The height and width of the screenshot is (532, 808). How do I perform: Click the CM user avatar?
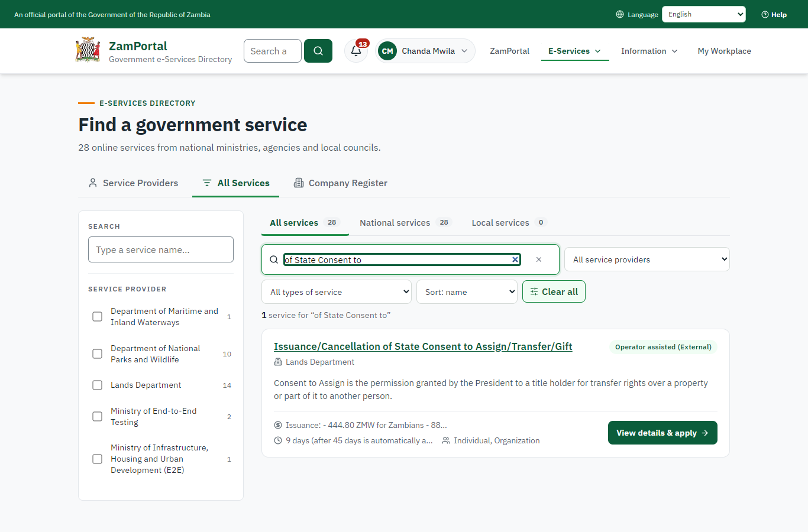tap(387, 51)
